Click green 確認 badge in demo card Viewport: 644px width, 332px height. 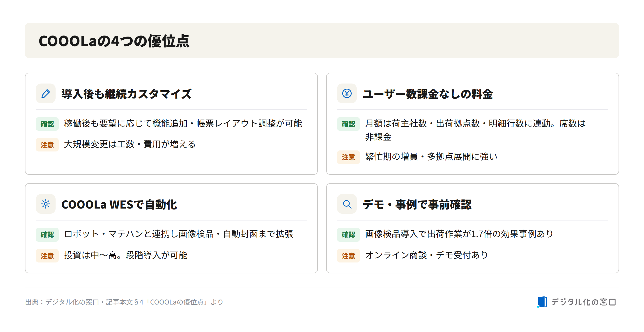(x=348, y=234)
